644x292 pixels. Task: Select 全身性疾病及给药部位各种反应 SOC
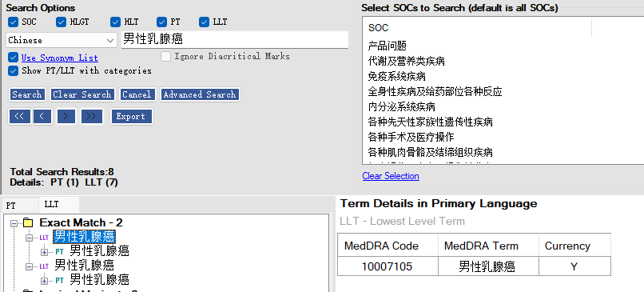(x=435, y=92)
